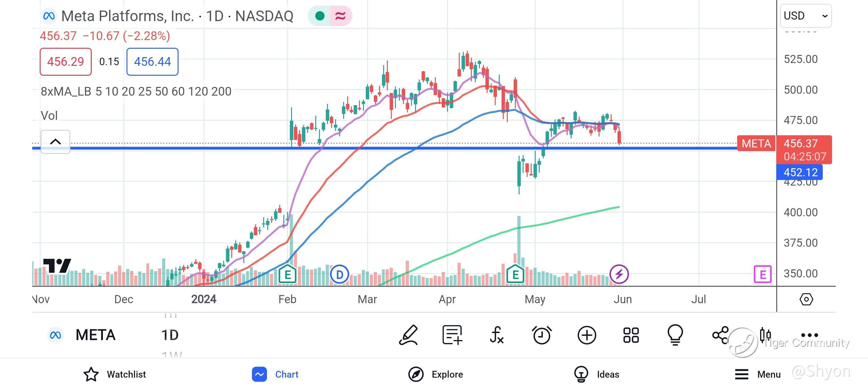
Task: Select the 8xMA_LB indicator legend
Action: click(x=136, y=92)
